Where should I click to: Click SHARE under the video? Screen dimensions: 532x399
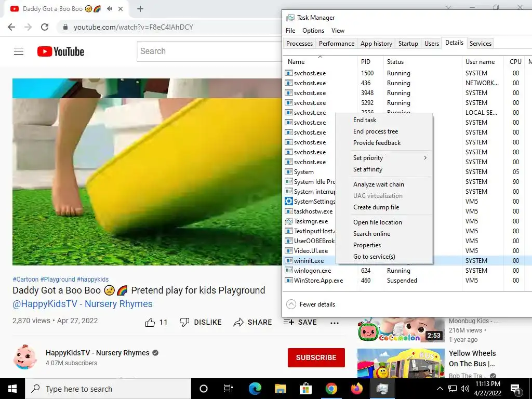[253, 322]
